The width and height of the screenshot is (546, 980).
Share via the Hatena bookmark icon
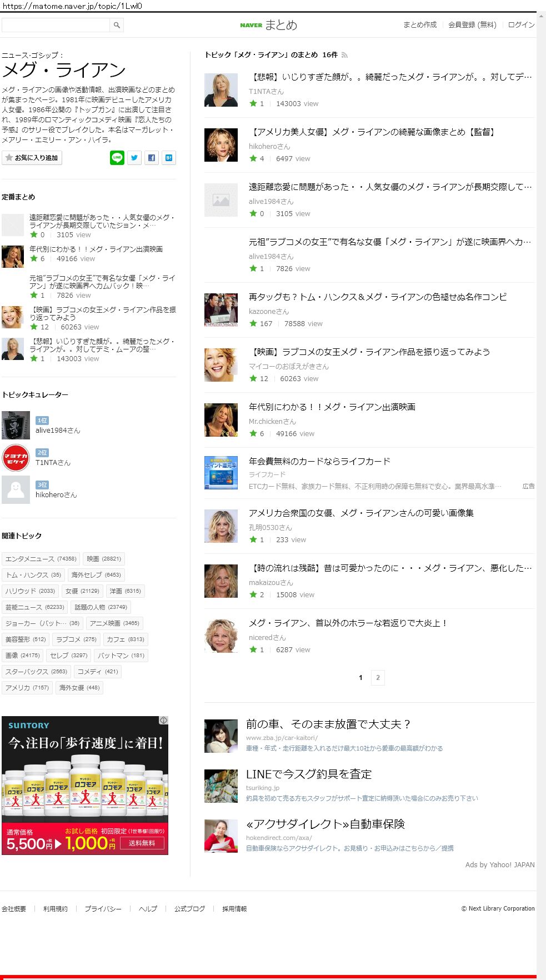pos(169,158)
